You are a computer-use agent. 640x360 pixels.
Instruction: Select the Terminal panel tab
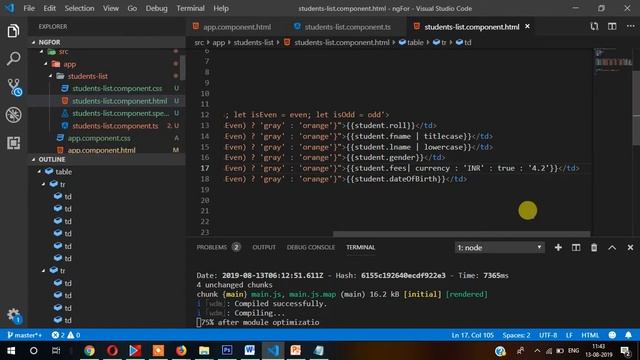[x=360, y=247]
